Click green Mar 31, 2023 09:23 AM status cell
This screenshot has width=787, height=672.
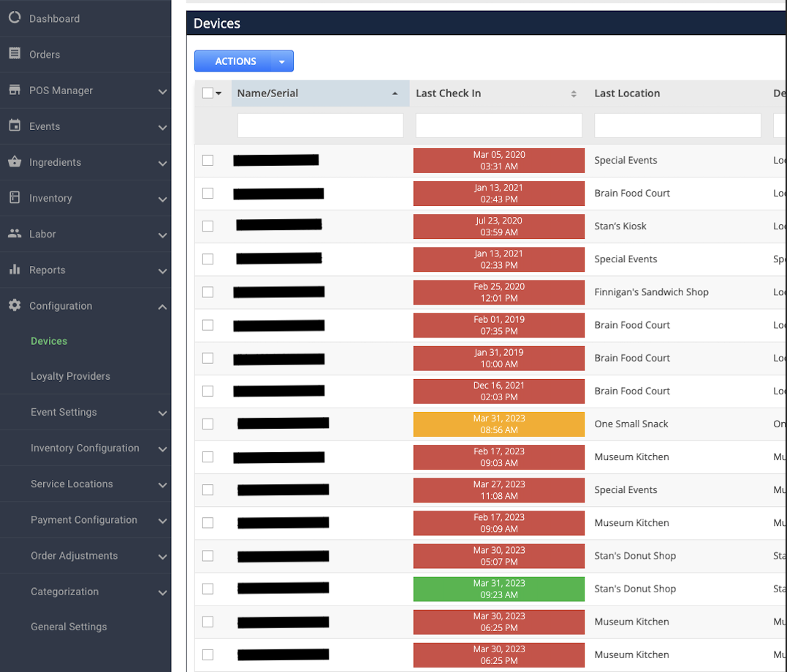499,589
